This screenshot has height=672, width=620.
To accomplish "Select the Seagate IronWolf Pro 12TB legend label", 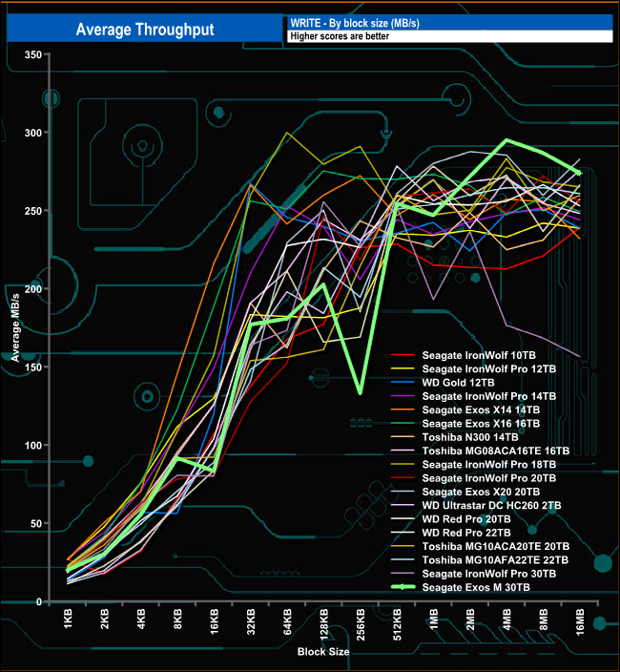I will tap(489, 369).
